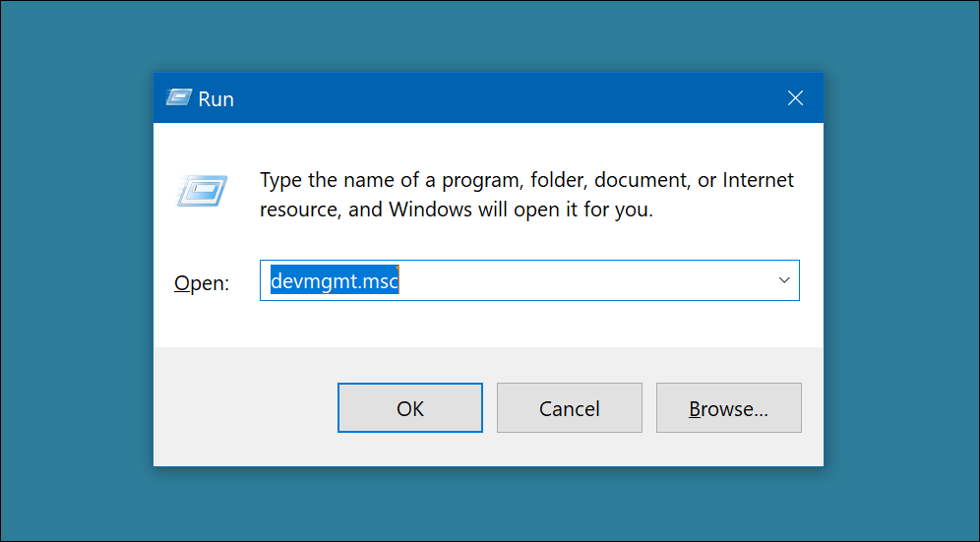Close the Run dialog with X
This screenshot has width=980, height=542.
pos(795,98)
